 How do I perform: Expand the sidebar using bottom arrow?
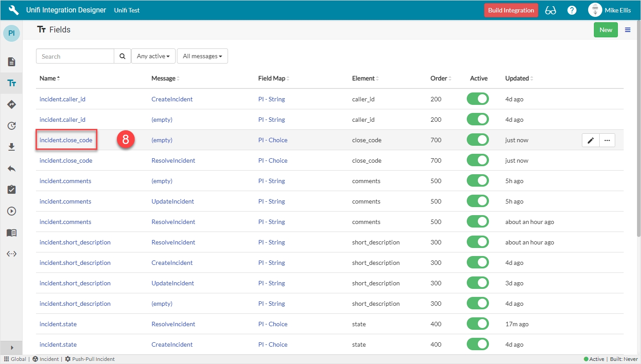pyautogui.click(x=12, y=348)
